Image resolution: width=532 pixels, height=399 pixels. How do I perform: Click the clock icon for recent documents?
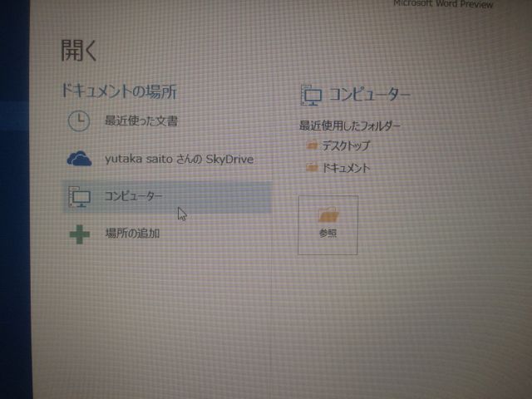coord(79,121)
